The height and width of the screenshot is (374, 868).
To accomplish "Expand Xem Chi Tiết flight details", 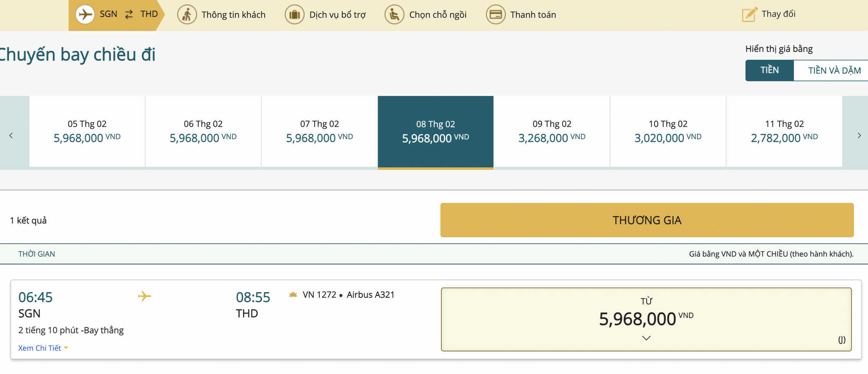I will coord(43,348).
